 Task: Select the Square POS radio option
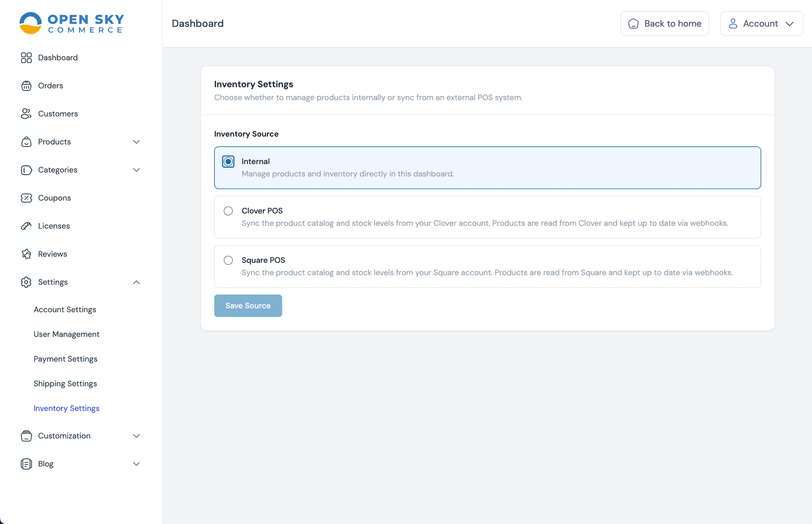click(x=228, y=260)
